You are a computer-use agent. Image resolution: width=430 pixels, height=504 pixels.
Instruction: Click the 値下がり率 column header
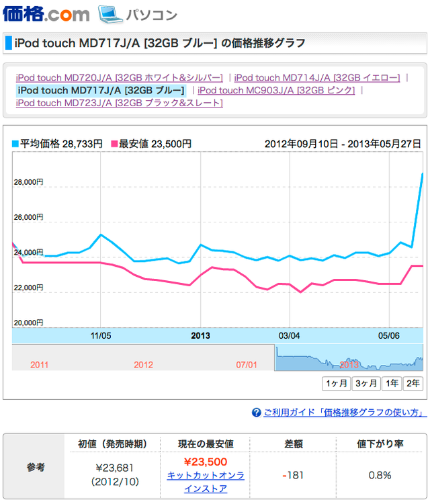coord(380,444)
